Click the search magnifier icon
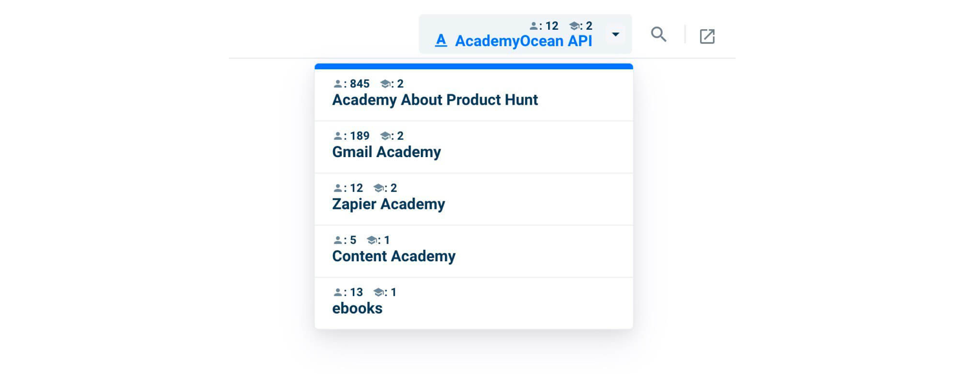Image resolution: width=980 pixels, height=379 pixels. pos(659,34)
